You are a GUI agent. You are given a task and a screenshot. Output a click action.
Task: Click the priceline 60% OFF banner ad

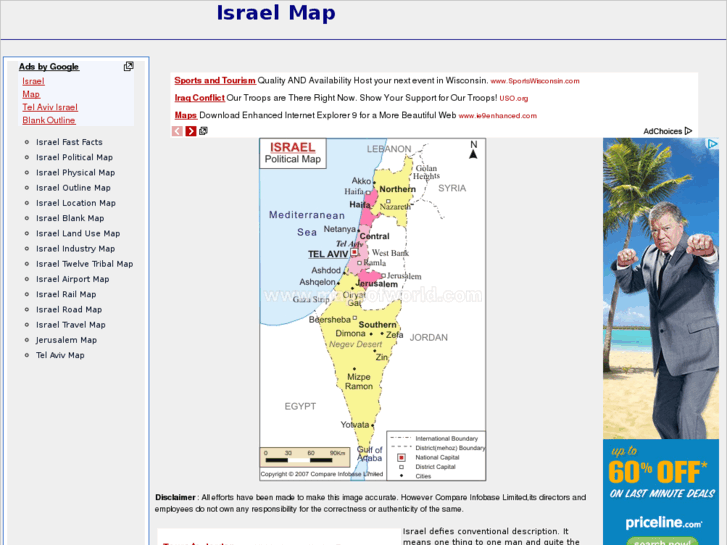tap(661, 341)
